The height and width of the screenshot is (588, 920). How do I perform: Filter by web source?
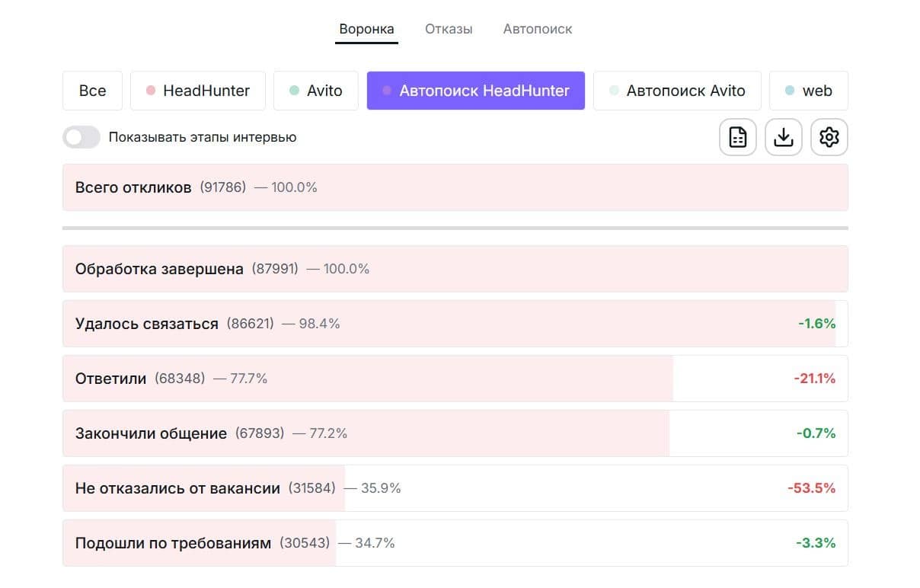(x=809, y=91)
